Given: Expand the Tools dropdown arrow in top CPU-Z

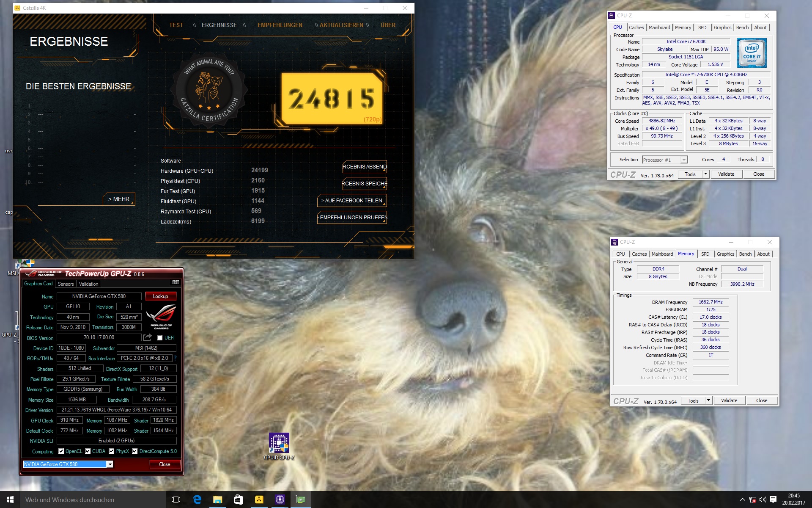Looking at the screenshot, I should (x=705, y=174).
